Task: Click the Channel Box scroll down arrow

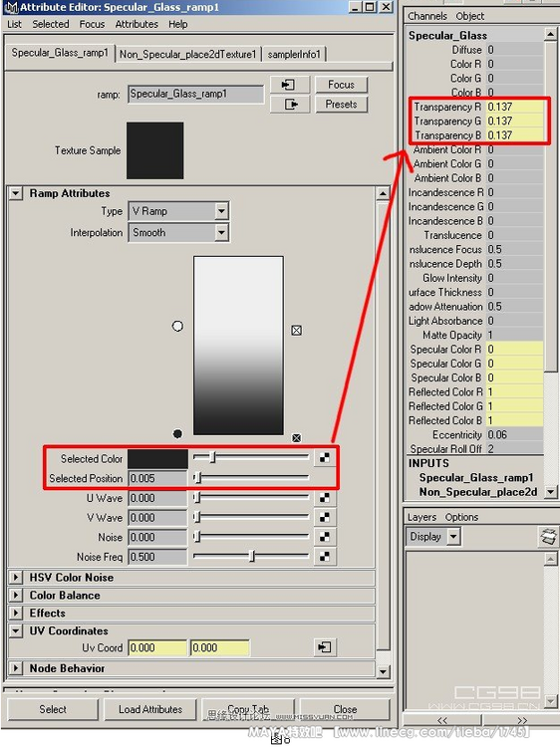Action: 550,491
